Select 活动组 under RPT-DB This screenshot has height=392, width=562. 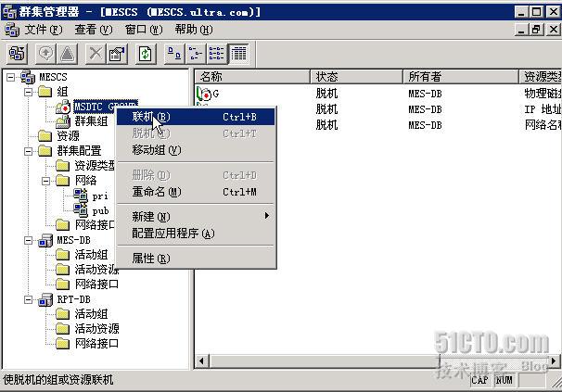pos(91,314)
